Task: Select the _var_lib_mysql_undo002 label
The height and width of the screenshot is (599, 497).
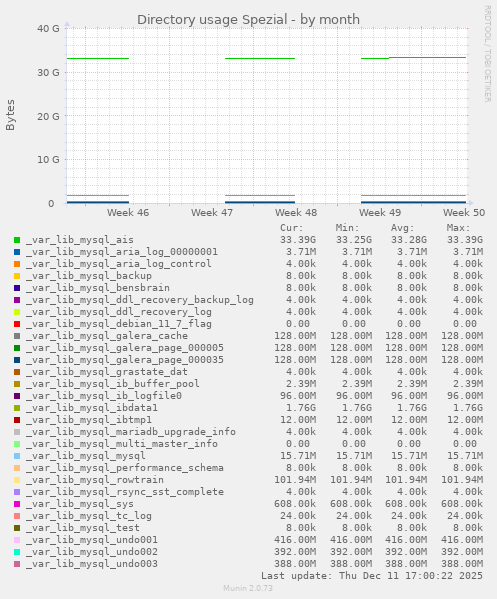Action: click(x=92, y=552)
